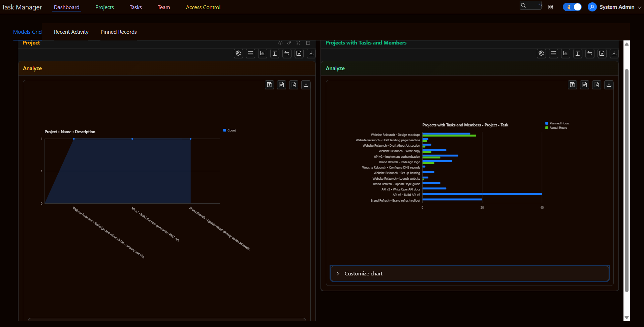644x327 pixels.
Task: Toggle dark mode switch with moon
Action: tap(572, 7)
